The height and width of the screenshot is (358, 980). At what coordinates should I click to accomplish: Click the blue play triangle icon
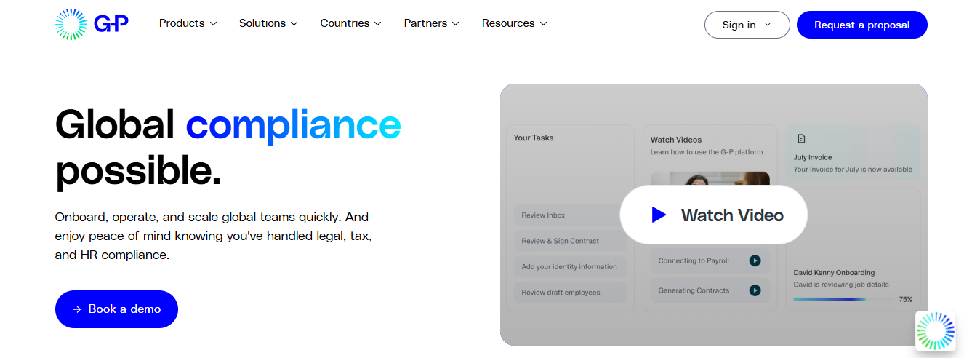click(x=659, y=215)
